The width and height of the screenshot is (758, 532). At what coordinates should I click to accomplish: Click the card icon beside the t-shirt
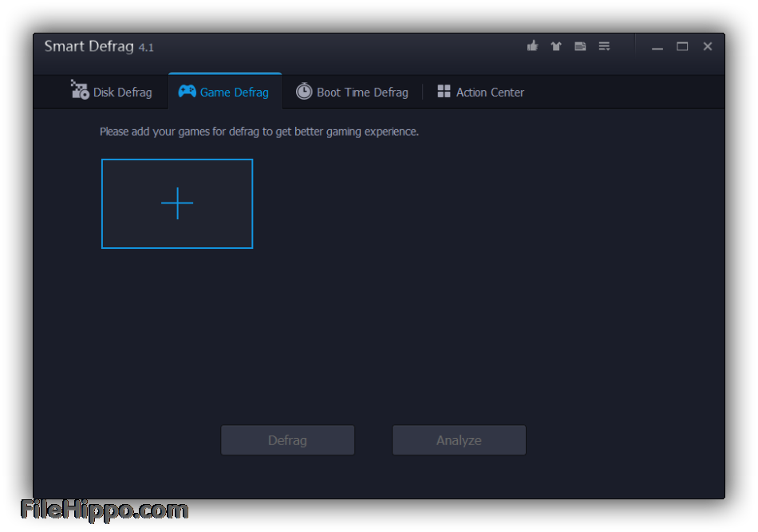(x=580, y=46)
